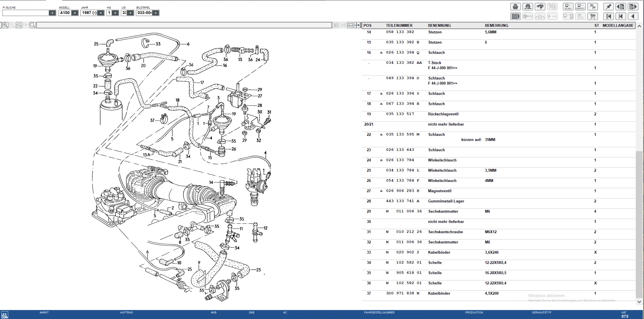Click the TEILENUMMER column header
The image size is (644, 319).
coord(399,26)
